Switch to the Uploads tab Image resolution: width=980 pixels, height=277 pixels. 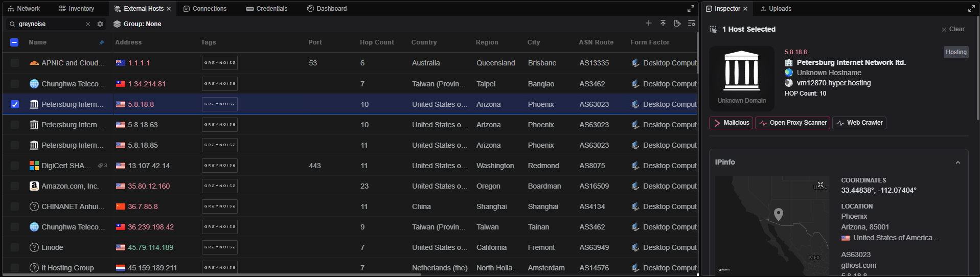tap(776, 9)
